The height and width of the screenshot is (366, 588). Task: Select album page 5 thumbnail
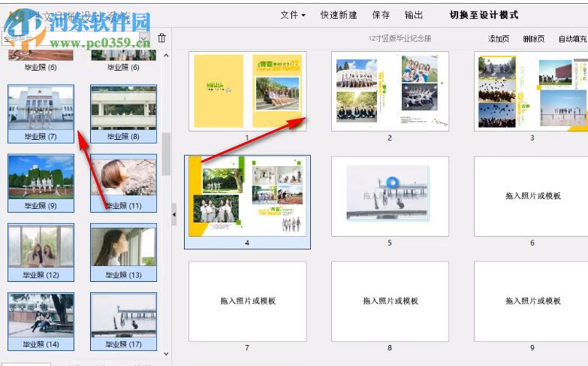[x=390, y=197]
